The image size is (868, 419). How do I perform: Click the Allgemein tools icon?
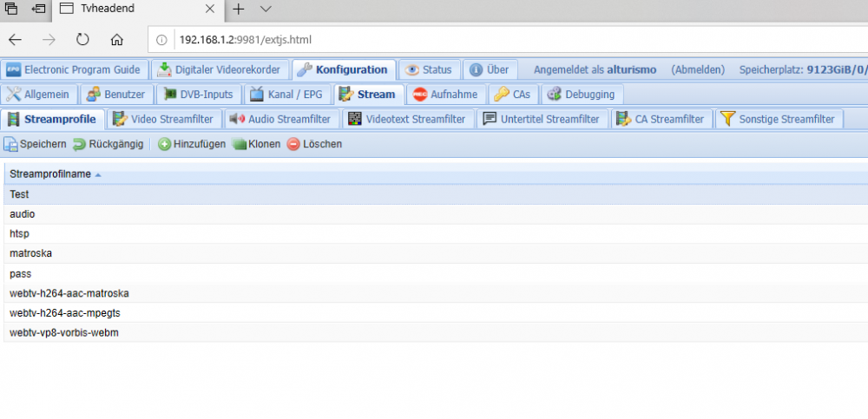point(13,94)
